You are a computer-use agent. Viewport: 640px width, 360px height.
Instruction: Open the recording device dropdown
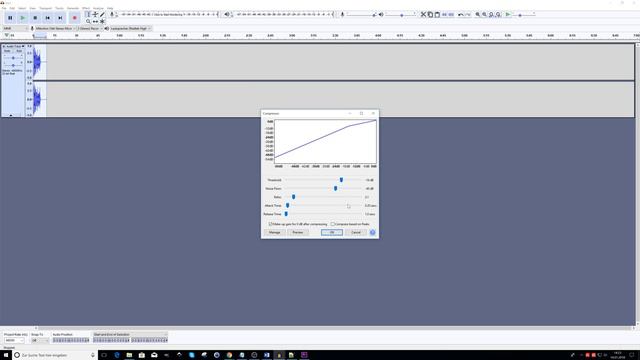pyautogui.click(x=55, y=29)
